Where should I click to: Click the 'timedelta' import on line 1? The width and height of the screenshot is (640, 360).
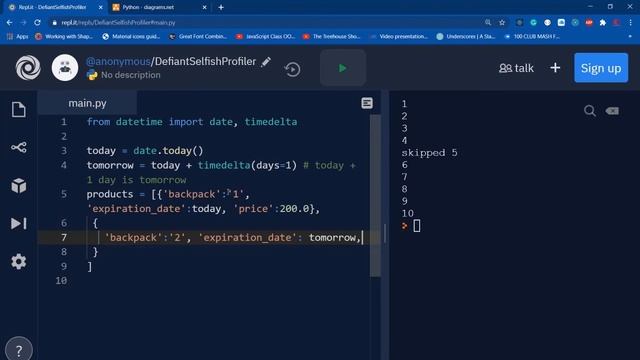point(271,122)
